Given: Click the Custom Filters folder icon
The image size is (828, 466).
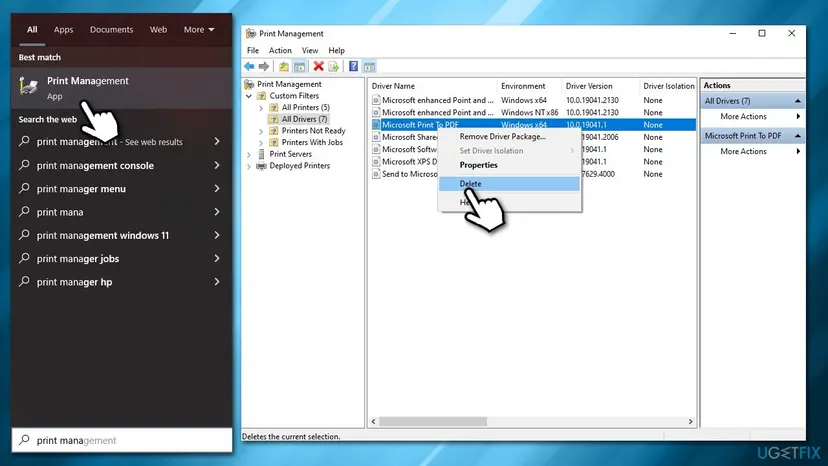Looking at the screenshot, I should click(x=261, y=96).
